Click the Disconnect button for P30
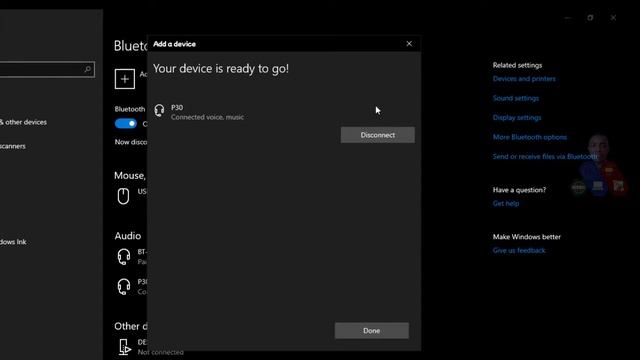The image size is (640, 360). (x=378, y=135)
